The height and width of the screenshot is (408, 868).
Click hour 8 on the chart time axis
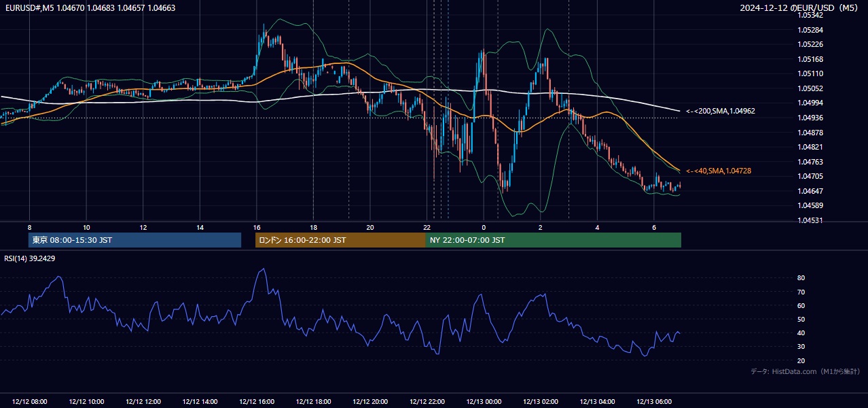pyautogui.click(x=29, y=227)
